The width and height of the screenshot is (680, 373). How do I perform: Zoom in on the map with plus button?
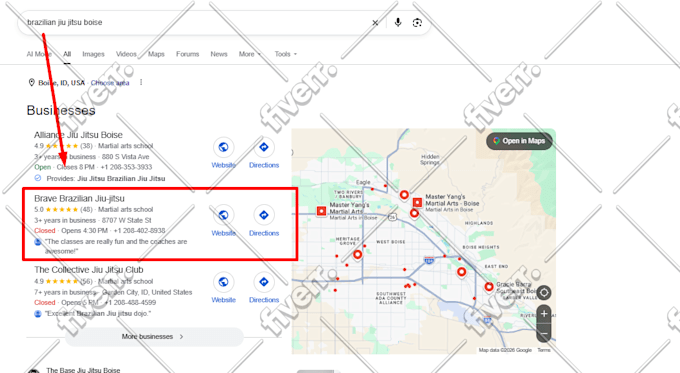544,314
